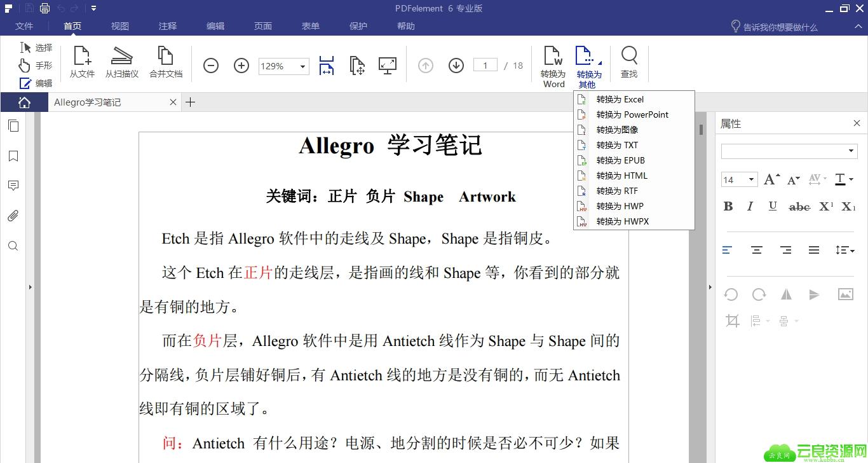This screenshot has width=868, height=463.
Task: Zoom out with the minus icon
Action: point(211,66)
